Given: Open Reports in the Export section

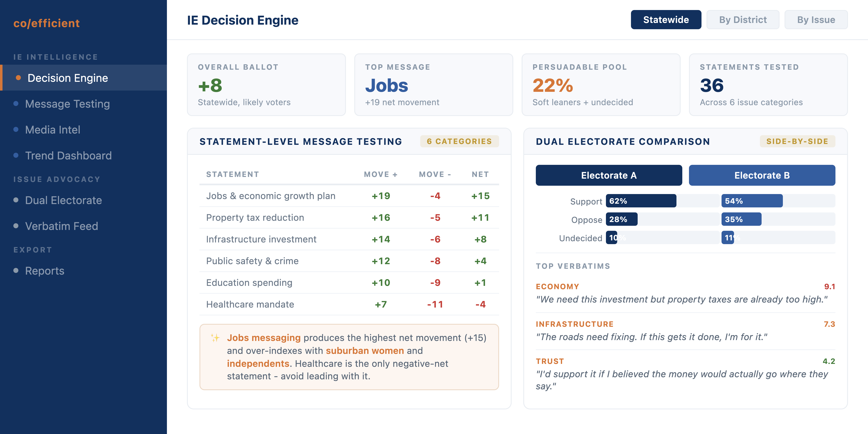Looking at the screenshot, I should pyautogui.click(x=44, y=271).
